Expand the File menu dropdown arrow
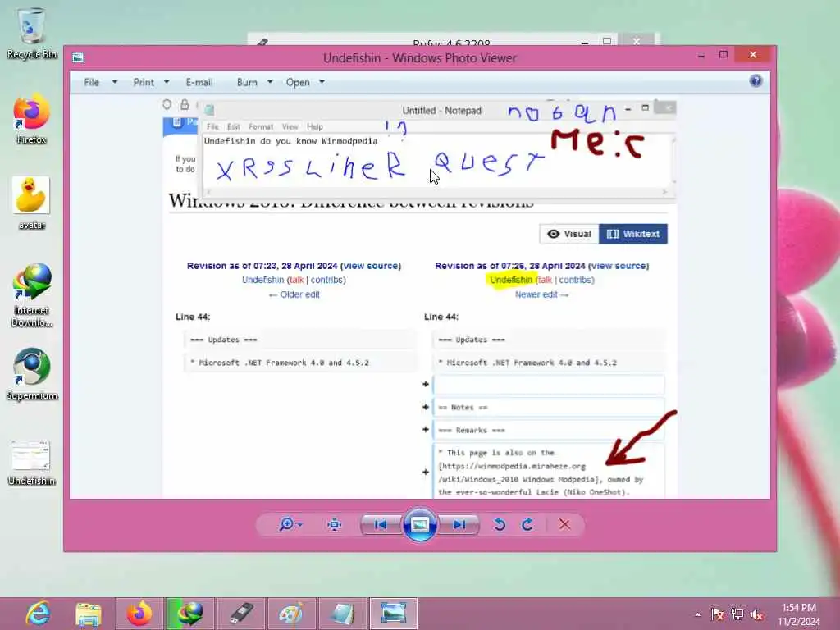This screenshot has width=840, height=630. pos(115,82)
